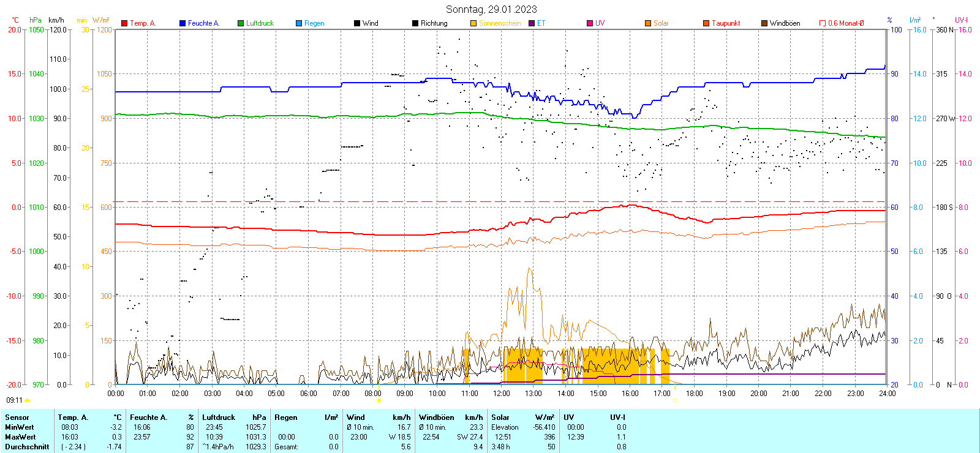Click the blue Feuchte A. legend square
Viewport: 980px width, 453px height.
(x=183, y=23)
